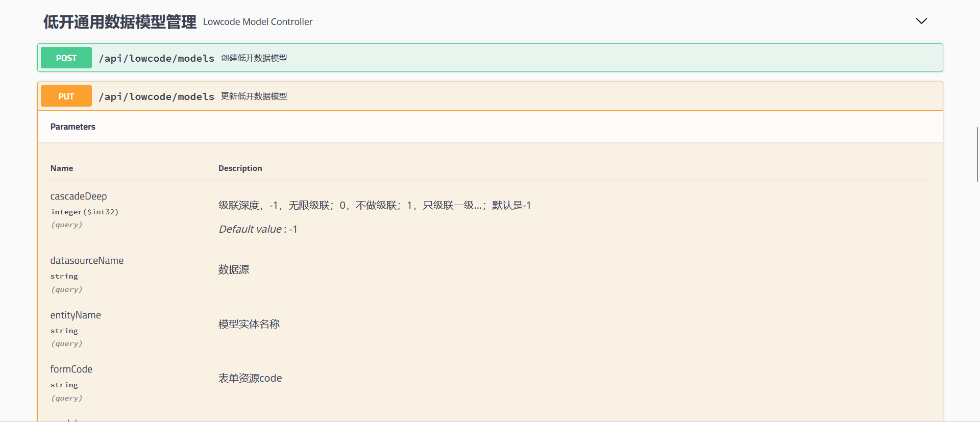The image size is (980, 422).
Task: Click the 更新低开数据模型 summary text
Action: (254, 96)
